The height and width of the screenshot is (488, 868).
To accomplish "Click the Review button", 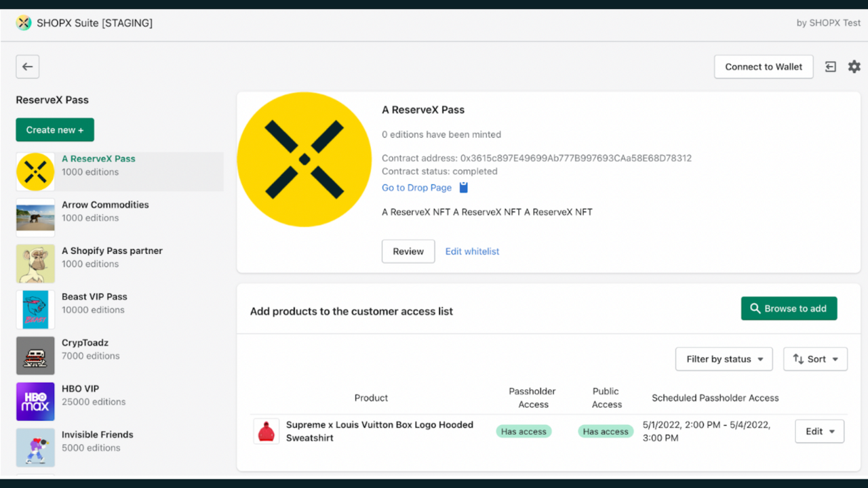I will [408, 251].
